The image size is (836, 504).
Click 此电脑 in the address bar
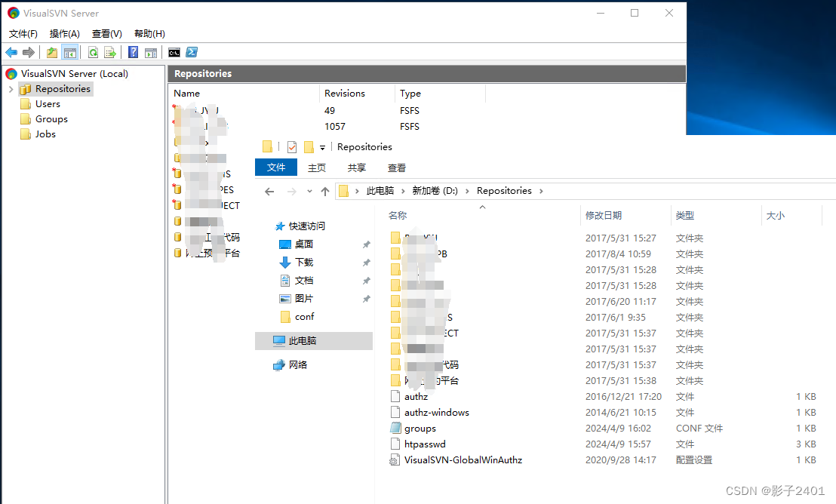(380, 191)
